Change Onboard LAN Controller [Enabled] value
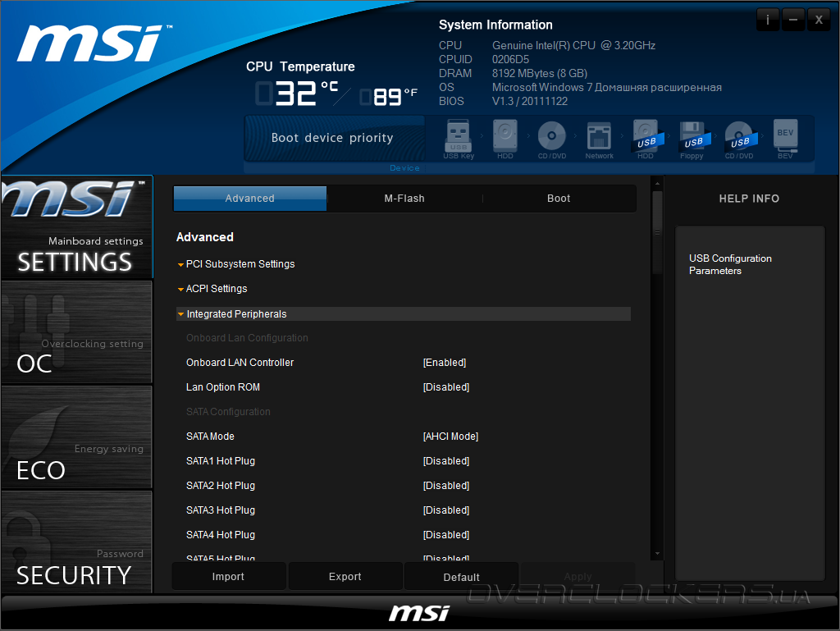Image resolution: width=840 pixels, height=631 pixels. (445, 363)
